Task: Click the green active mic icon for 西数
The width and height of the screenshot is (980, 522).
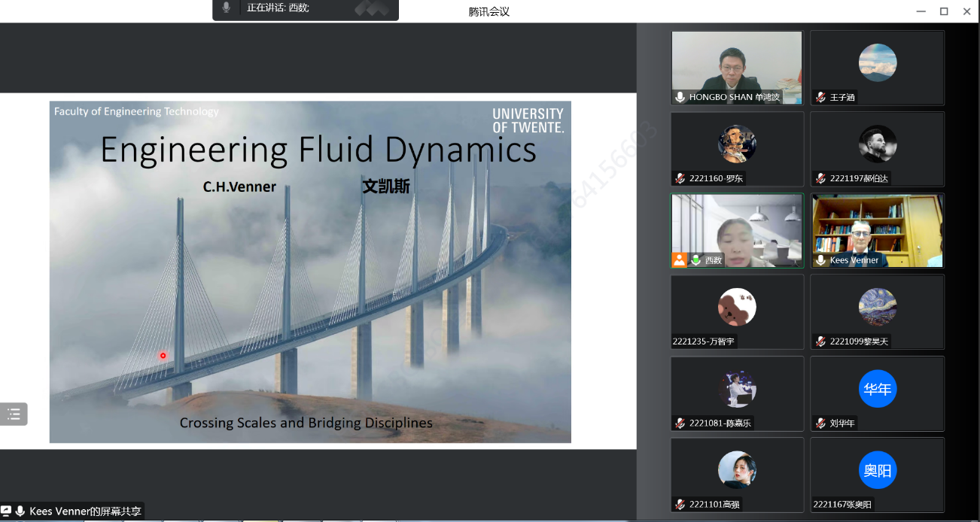Action: [x=695, y=259]
